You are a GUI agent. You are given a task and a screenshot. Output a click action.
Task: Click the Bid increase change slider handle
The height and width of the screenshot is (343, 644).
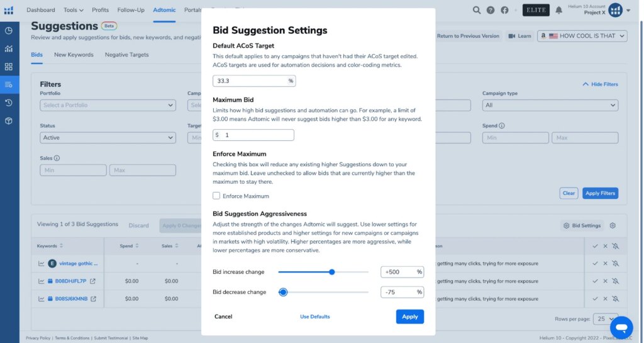332,272
